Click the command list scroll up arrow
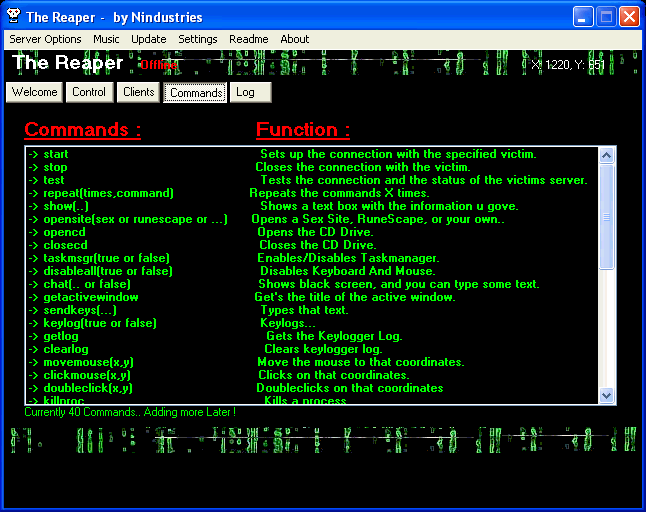This screenshot has width=646, height=512. (606, 155)
